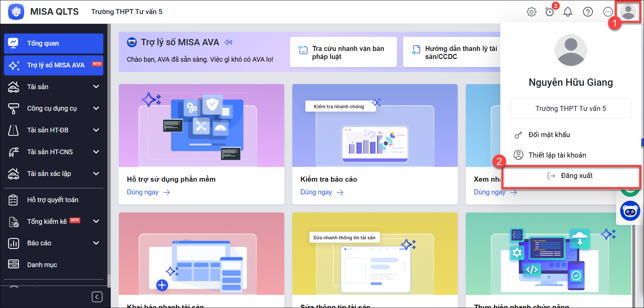644x308 pixels.
Task: Select Đổi mật khẩu option
Action: [x=549, y=135]
